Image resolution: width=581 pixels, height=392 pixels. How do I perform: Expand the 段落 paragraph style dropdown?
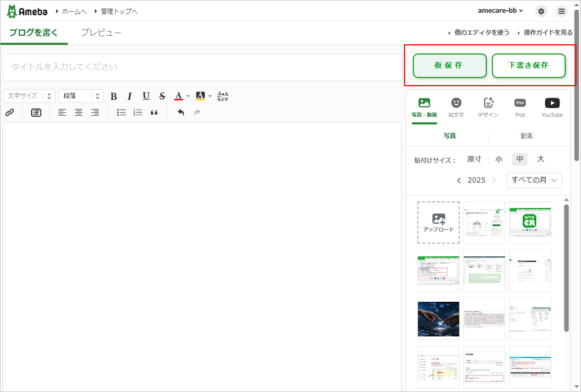coord(81,96)
